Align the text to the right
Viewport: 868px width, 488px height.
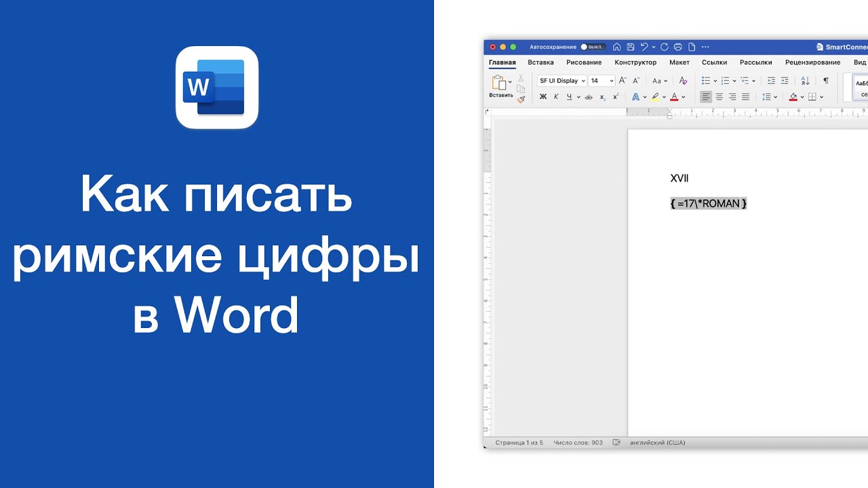click(x=732, y=97)
